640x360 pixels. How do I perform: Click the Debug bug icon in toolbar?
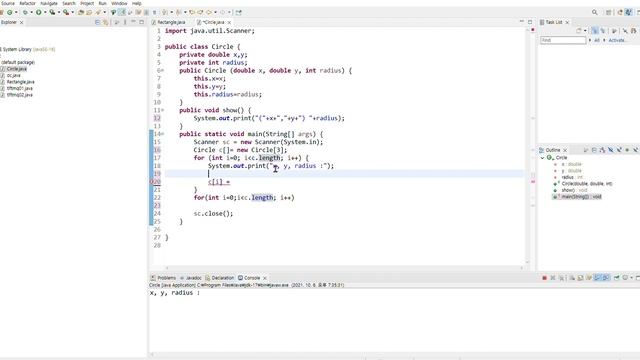click(x=25, y=12)
